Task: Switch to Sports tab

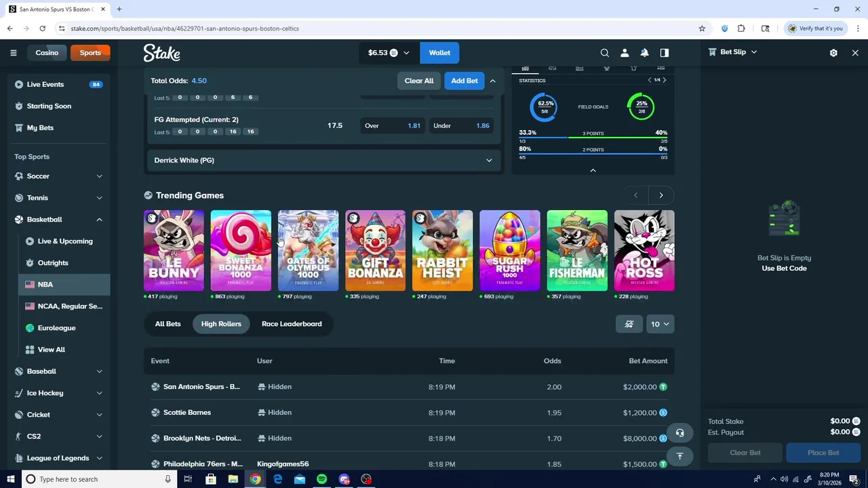Action: coord(90,53)
